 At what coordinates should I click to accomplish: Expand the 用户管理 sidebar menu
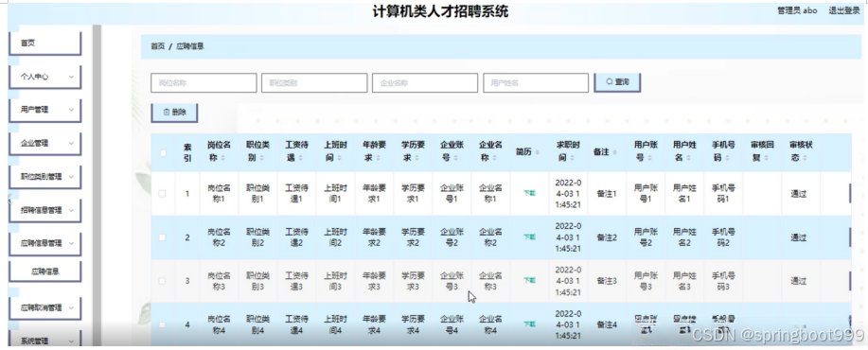pos(45,110)
